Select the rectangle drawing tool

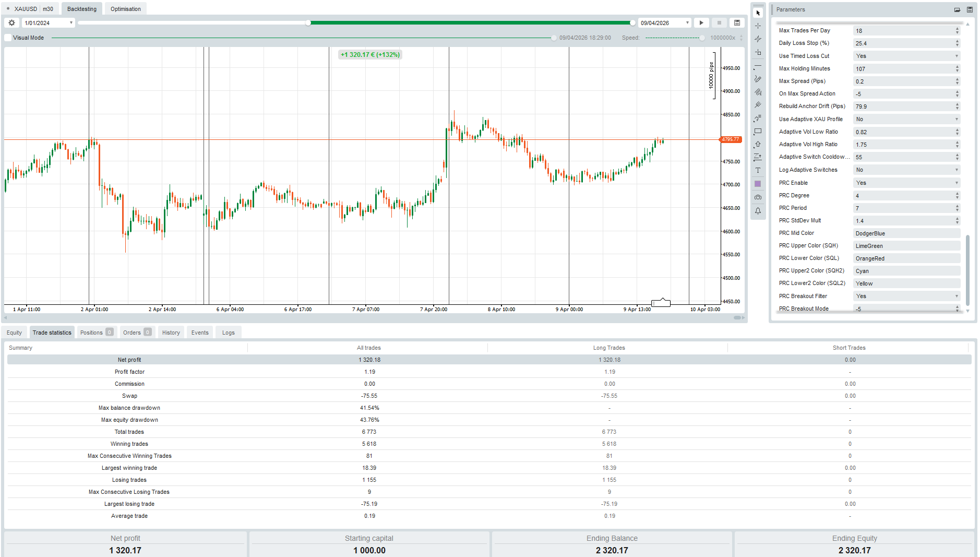pyautogui.click(x=758, y=131)
